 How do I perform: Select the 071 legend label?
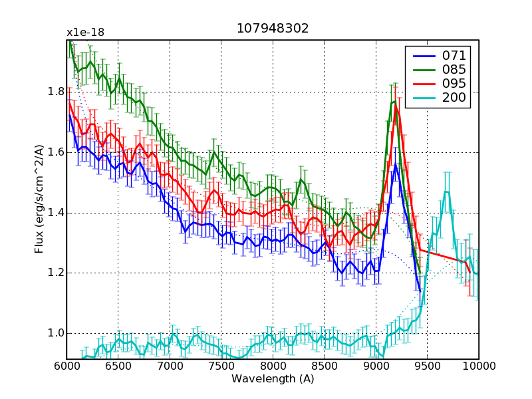pyautogui.click(x=454, y=55)
